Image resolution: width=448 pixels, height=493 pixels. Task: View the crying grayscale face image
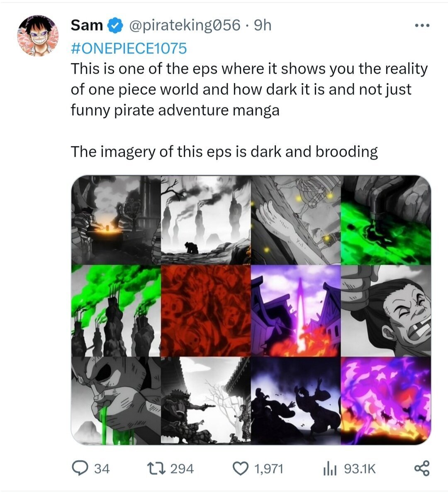[x=386, y=311]
